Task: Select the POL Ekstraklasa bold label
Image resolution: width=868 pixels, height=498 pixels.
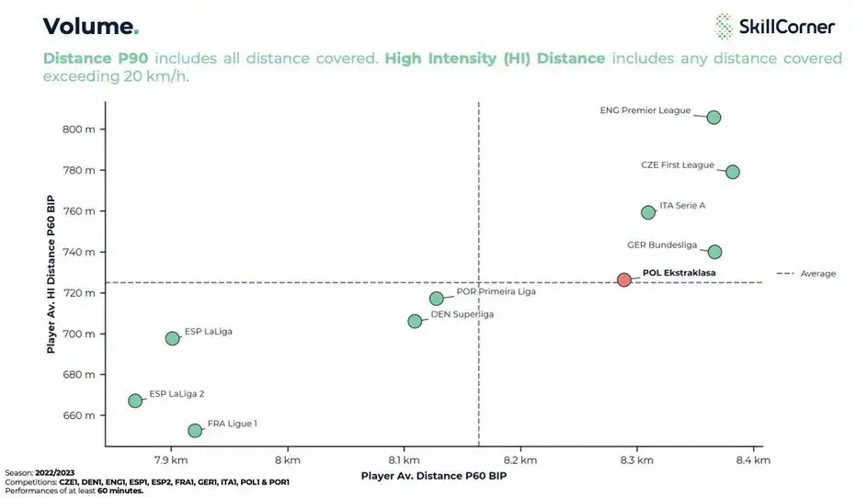Action: pyautogui.click(x=679, y=273)
